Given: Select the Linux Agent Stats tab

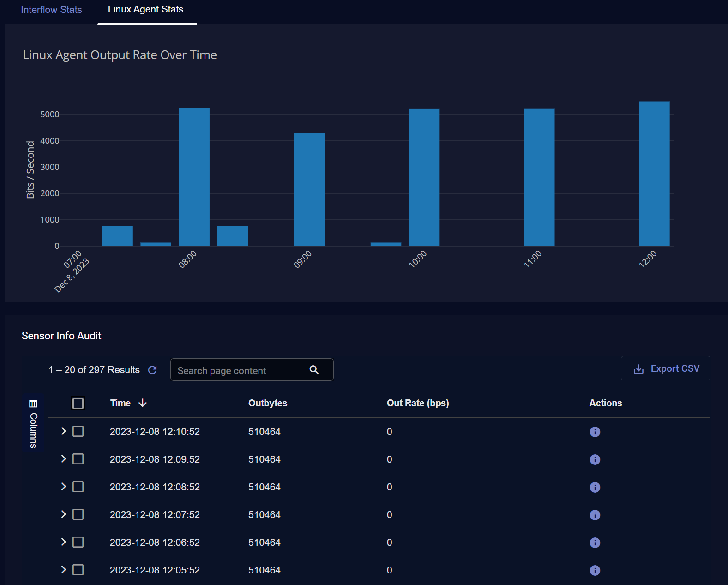Looking at the screenshot, I should (145, 10).
